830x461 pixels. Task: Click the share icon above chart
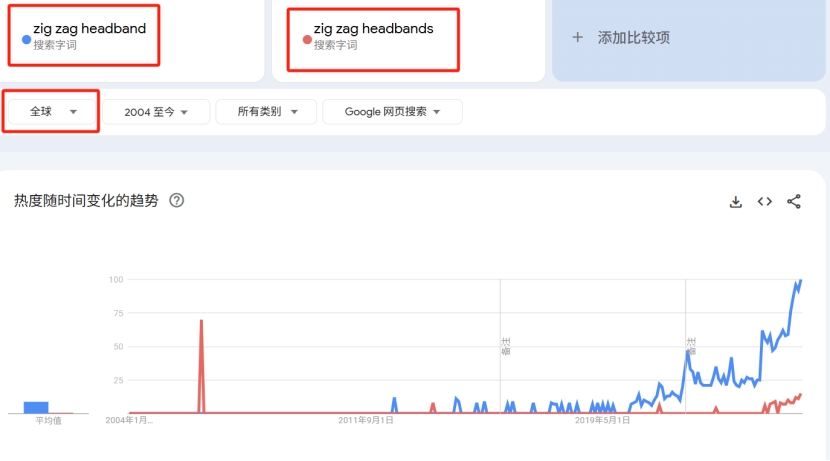[794, 202]
